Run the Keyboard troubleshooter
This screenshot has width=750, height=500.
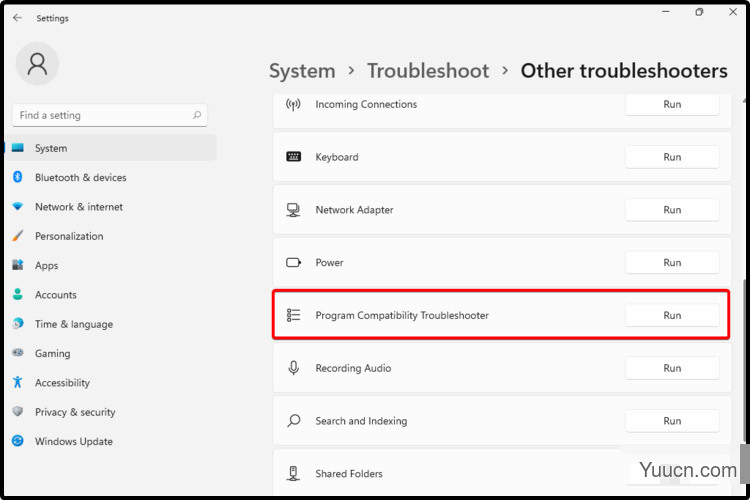coord(672,157)
